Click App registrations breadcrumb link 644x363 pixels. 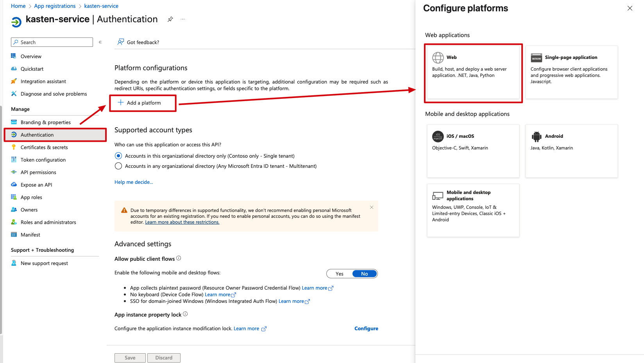pos(55,6)
